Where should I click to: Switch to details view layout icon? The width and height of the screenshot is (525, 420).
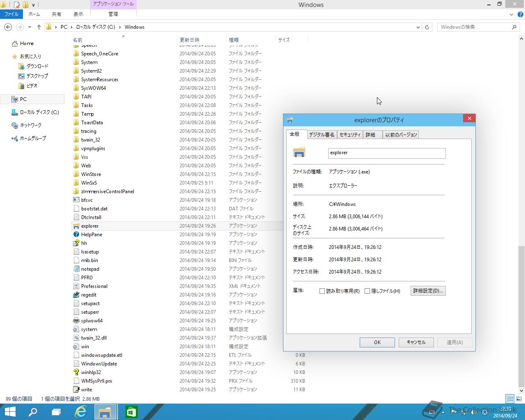coord(510,399)
